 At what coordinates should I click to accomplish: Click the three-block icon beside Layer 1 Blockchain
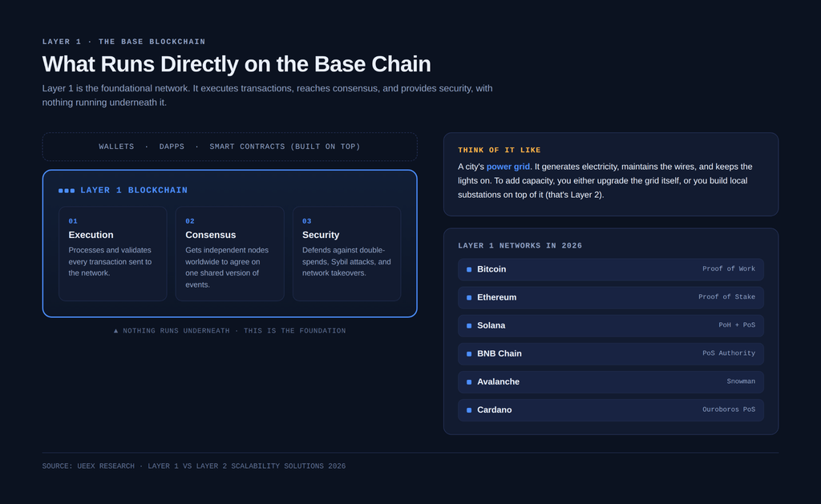pyautogui.click(x=67, y=191)
